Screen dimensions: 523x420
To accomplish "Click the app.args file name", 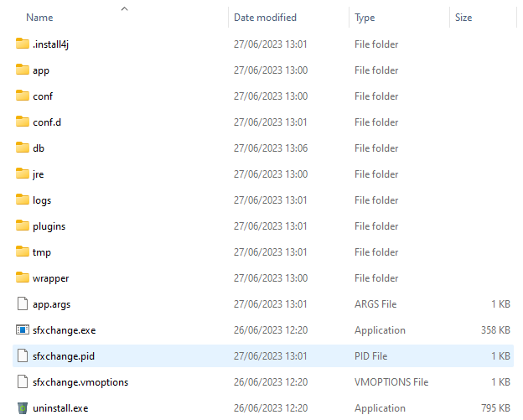I will pyautogui.click(x=51, y=304).
